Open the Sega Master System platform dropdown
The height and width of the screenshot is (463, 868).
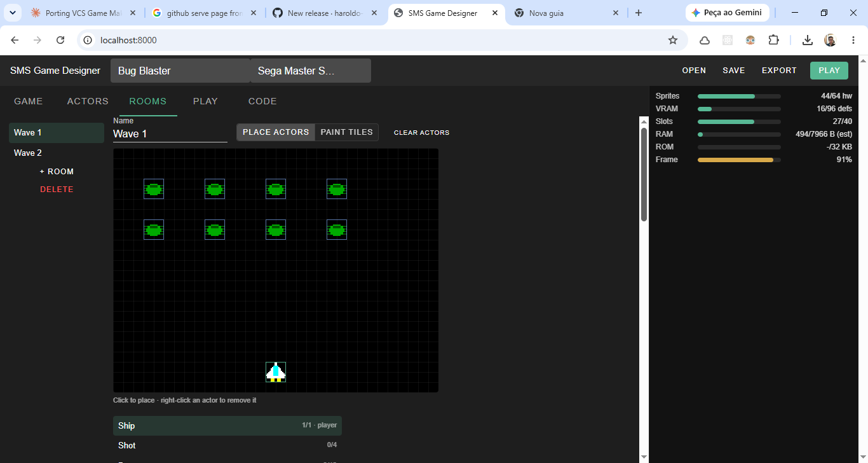311,71
